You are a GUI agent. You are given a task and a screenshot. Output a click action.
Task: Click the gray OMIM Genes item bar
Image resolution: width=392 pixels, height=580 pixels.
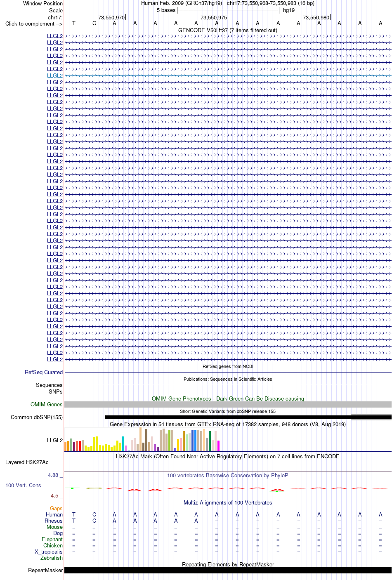[x=228, y=405]
